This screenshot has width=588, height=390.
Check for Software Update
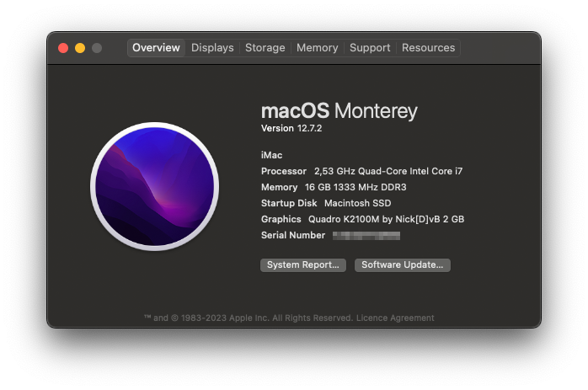pyautogui.click(x=403, y=264)
